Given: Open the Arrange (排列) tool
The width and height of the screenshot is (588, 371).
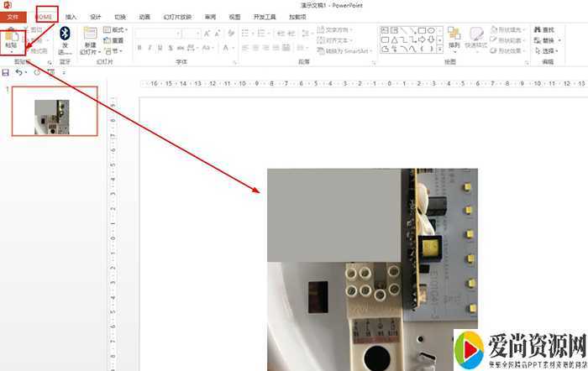Looking at the screenshot, I should 454,38.
